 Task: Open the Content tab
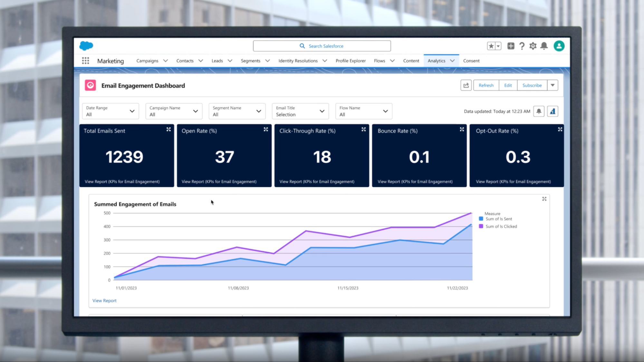411,60
